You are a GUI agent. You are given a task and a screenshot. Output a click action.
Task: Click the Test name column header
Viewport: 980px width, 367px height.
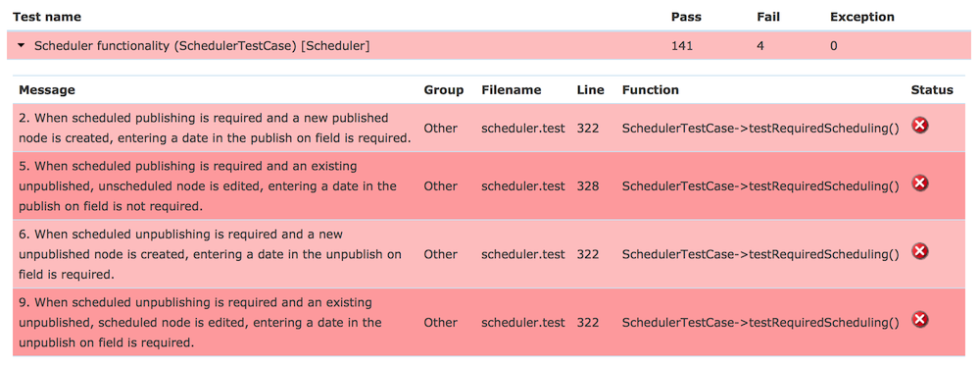click(47, 17)
